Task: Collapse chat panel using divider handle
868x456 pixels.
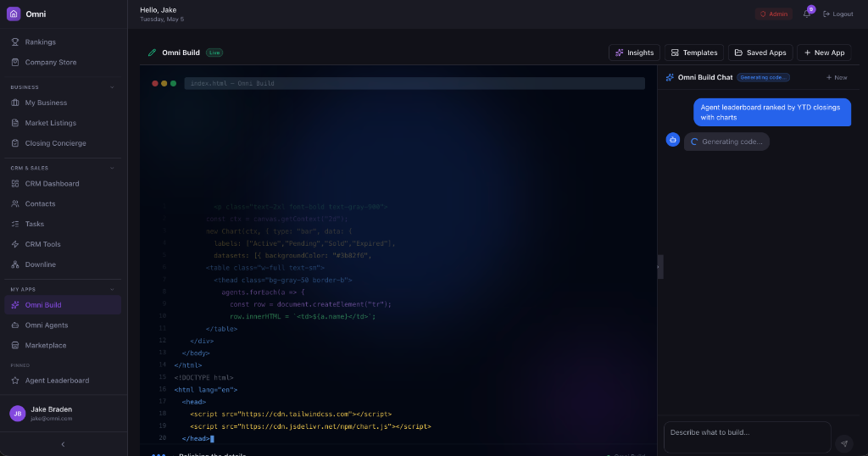Action: click(659, 267)
